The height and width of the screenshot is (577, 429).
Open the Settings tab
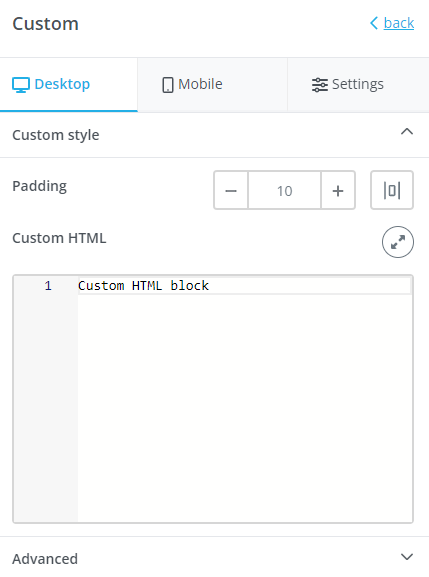(x=358, y=84)
